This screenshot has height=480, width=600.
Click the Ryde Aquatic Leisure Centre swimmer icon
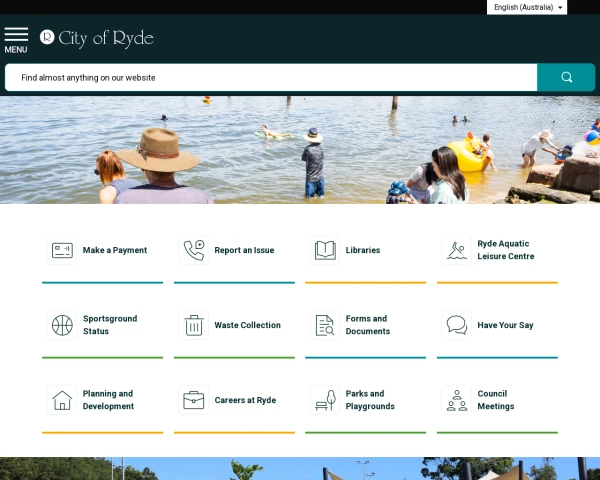tap(457, 250)
